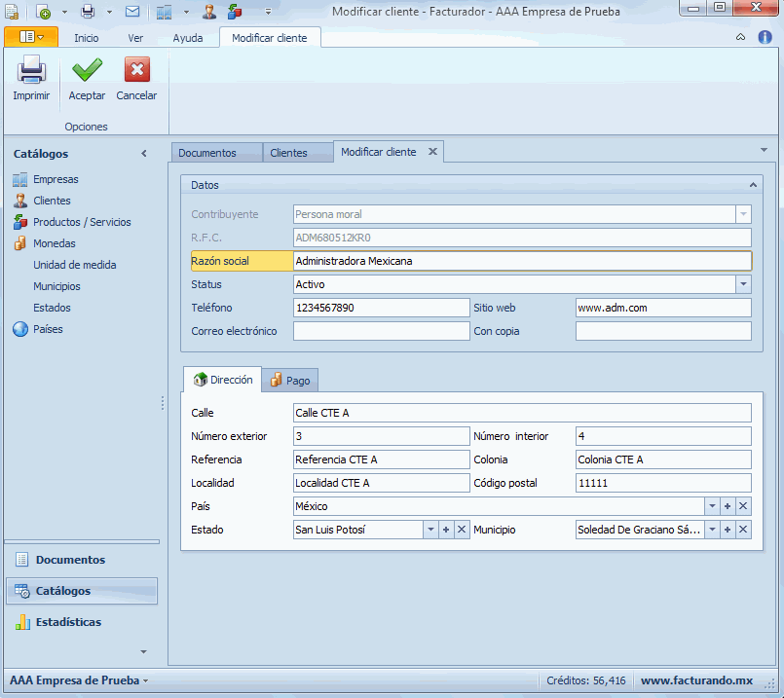Image resolution: width=784 pixels, height=698 pixels.
Task: Click the Correo electrónico input field
Action: click(x=381, y=331)
